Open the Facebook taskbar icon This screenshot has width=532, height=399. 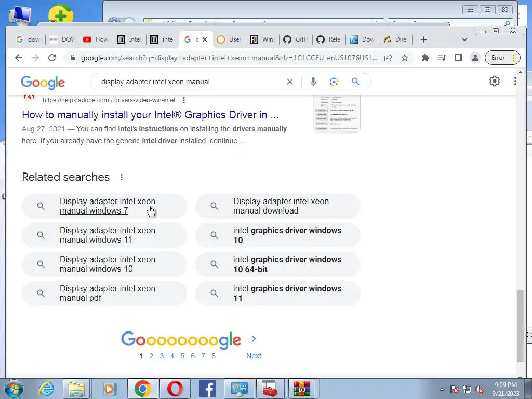[x=207, y=389]
